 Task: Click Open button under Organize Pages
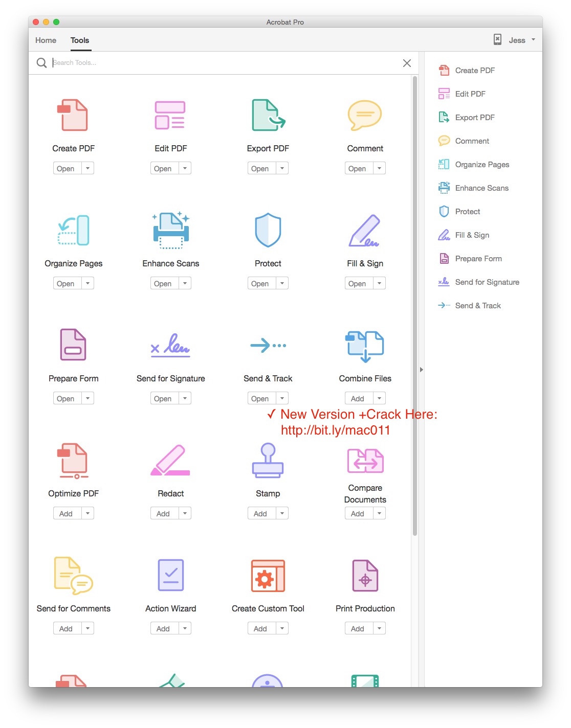pyautogui.click(x=68, y=283)
